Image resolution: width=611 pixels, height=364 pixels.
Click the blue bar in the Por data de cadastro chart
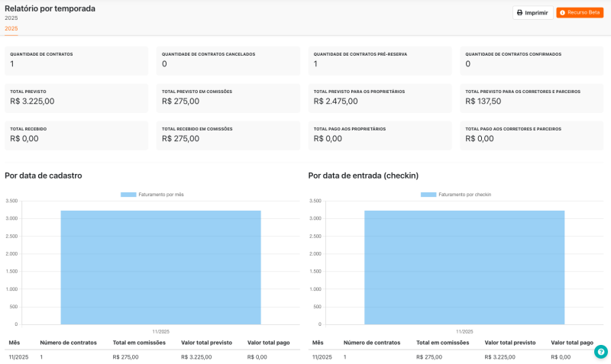click(x=160, y=267)
